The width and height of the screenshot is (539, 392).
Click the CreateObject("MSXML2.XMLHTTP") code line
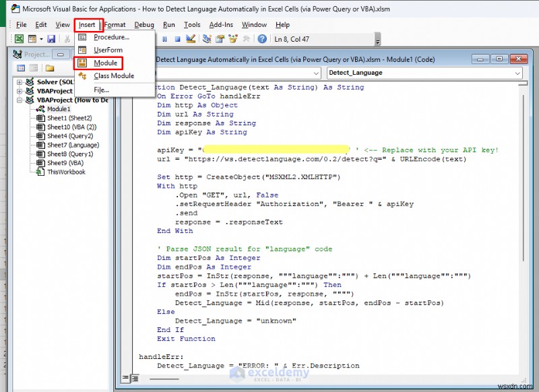coord(249,177)
